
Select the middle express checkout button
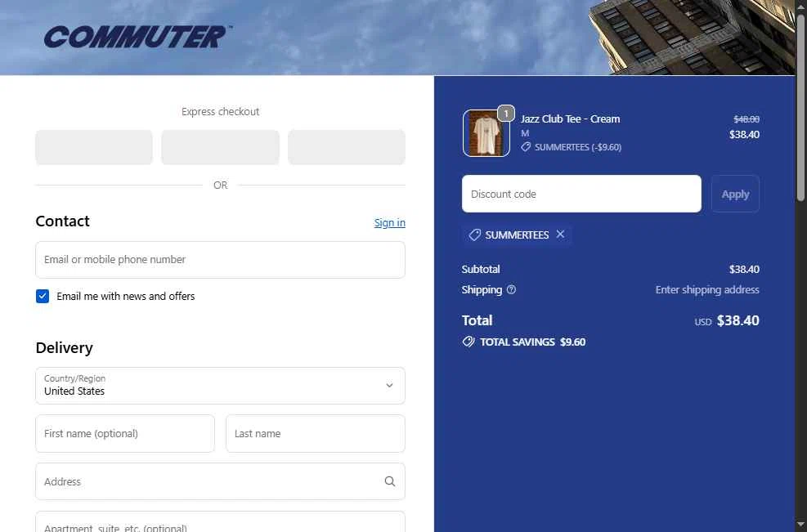(x=220, y=147)
